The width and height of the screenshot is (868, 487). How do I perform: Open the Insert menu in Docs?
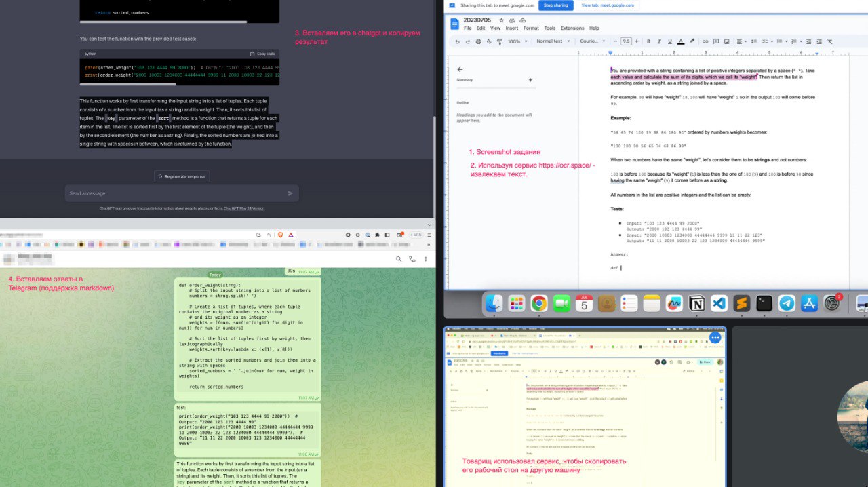[512, 28]
